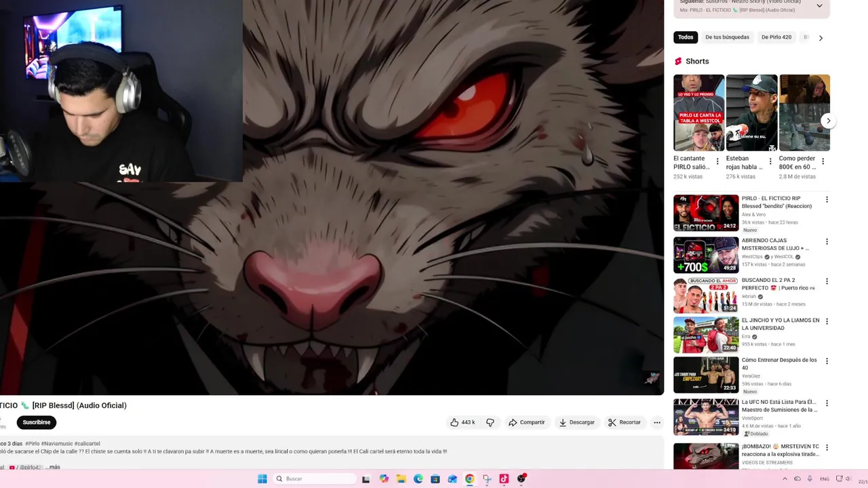Screen dimensions: 868x488
Task: Dislike the video with thumbs-down icon
Action: [x=490, y=422]
